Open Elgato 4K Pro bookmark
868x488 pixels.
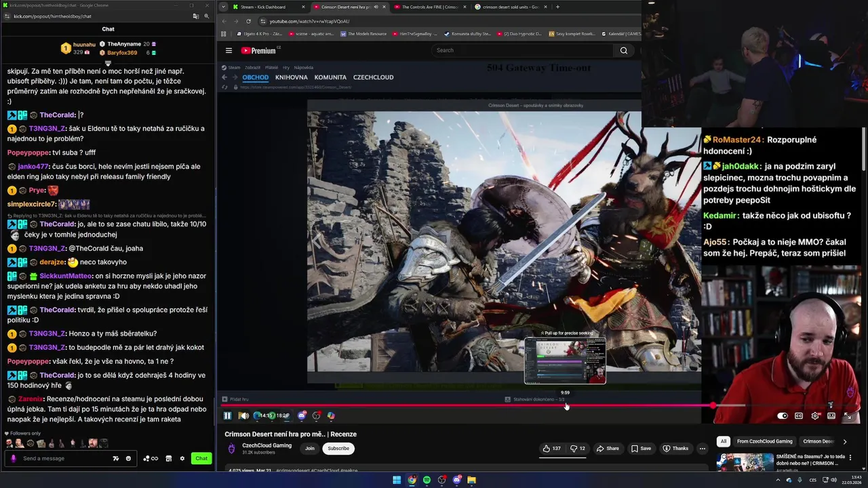[x=260, y=33]
